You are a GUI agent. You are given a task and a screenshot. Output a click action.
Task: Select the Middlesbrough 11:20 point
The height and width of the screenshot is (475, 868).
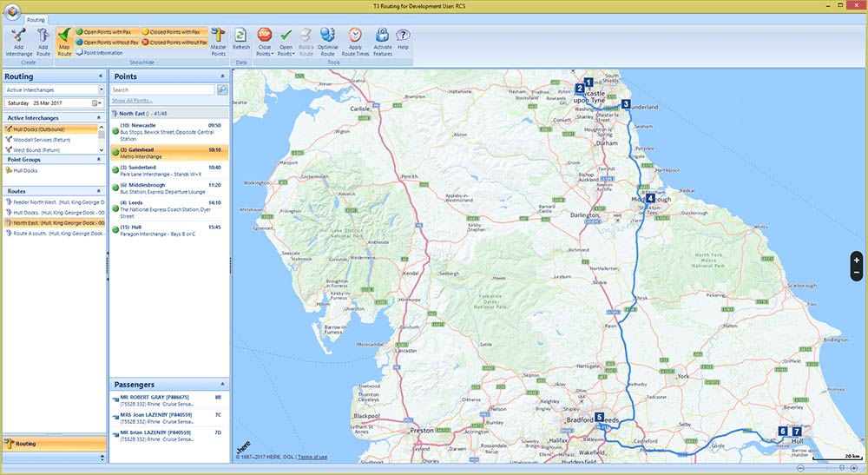169,188
